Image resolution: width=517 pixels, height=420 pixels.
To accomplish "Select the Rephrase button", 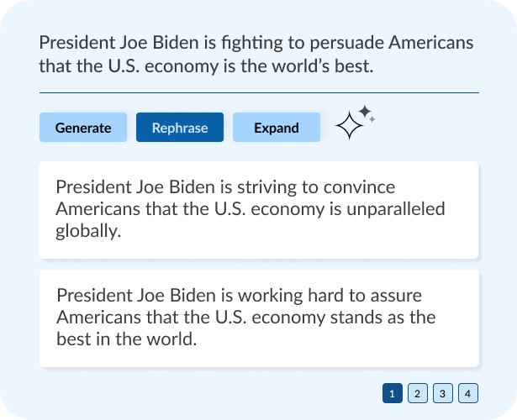I will point(179,128).
